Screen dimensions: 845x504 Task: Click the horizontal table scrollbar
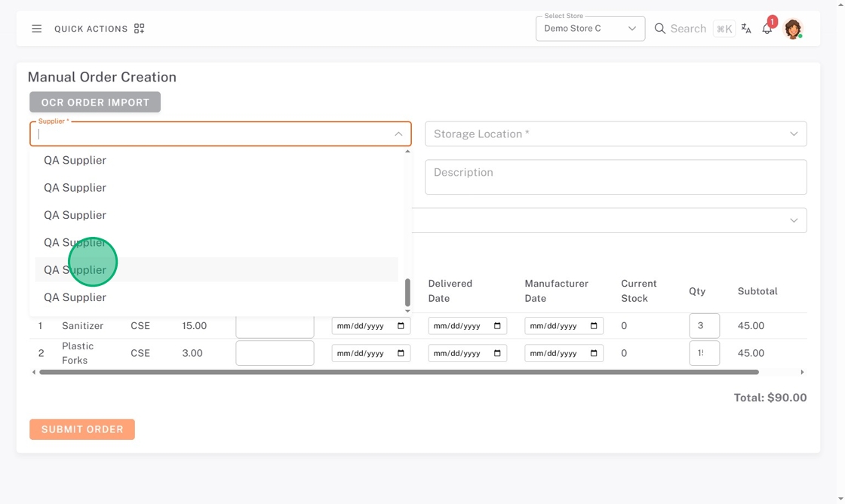point(398,372)
